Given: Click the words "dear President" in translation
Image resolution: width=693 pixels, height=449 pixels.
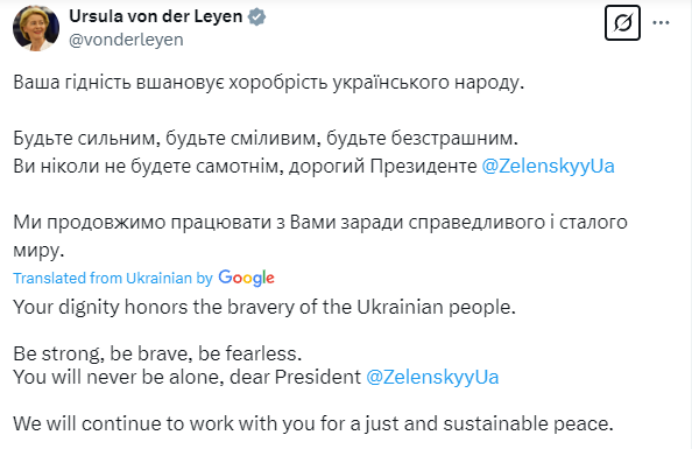Looking at the screenshot, I should pos(295,377).
